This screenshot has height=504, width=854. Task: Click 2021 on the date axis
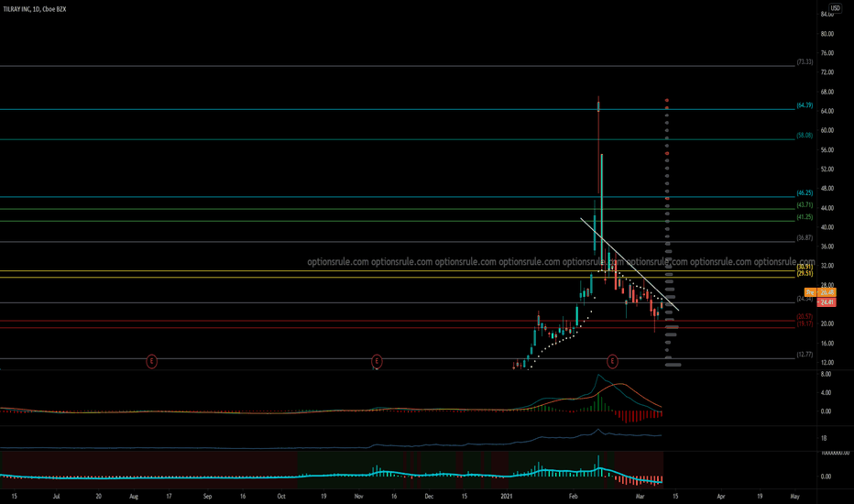tap(507, 497)
